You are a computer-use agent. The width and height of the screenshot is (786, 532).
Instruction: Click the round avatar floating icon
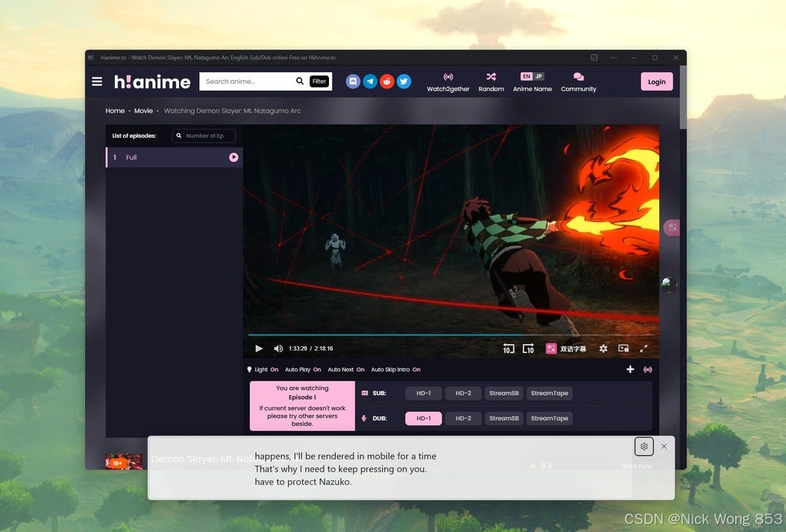click(x=669, y=285)
